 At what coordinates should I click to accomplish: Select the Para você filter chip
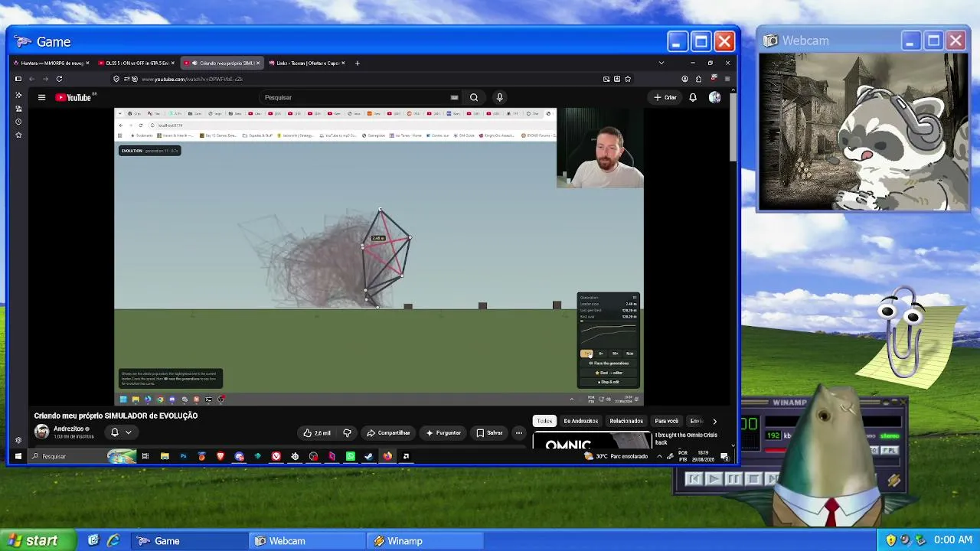point(667,421)
